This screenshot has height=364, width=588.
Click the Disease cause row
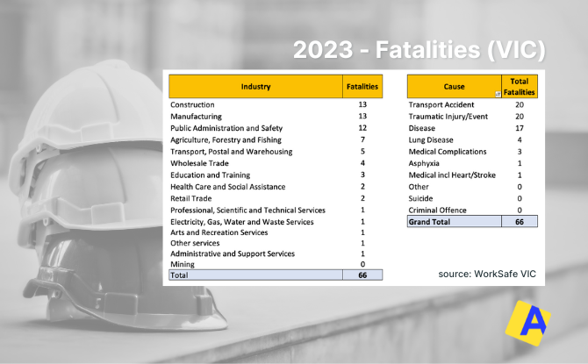click(x=472, y=128)
